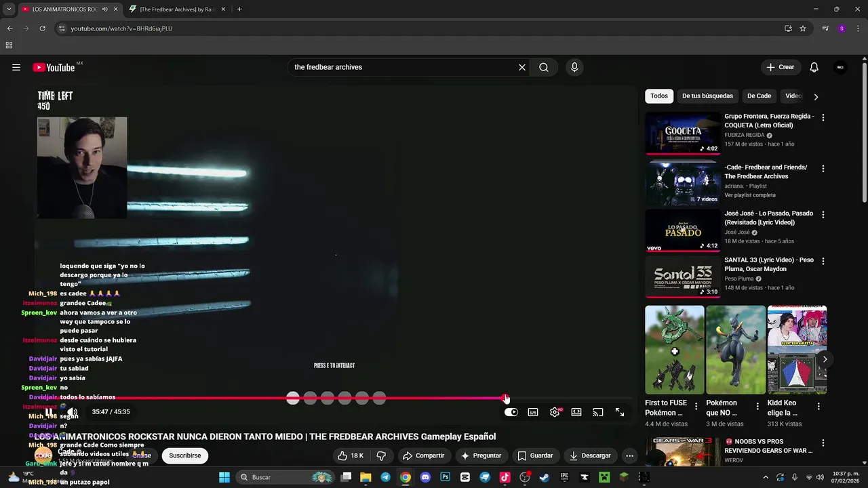Open options for the Cade Fredbear playlist
868x488 pixels.
823,168
